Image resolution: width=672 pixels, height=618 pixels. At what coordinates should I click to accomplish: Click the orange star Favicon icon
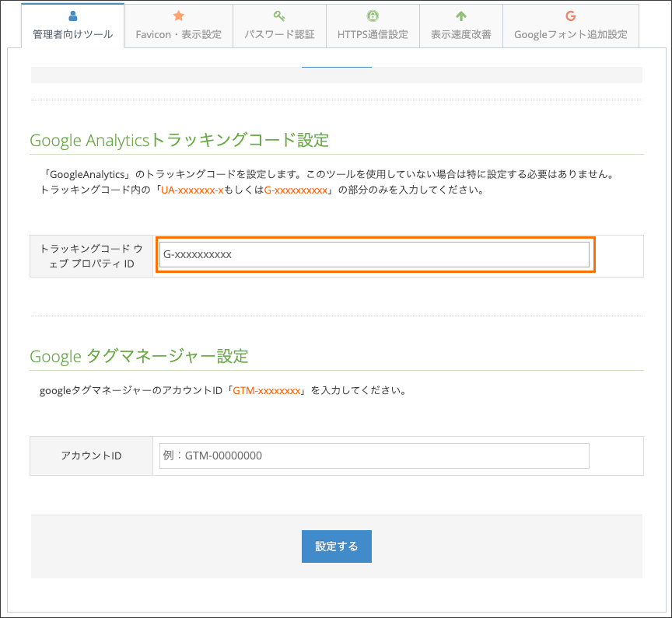click(x=179, y=16)
